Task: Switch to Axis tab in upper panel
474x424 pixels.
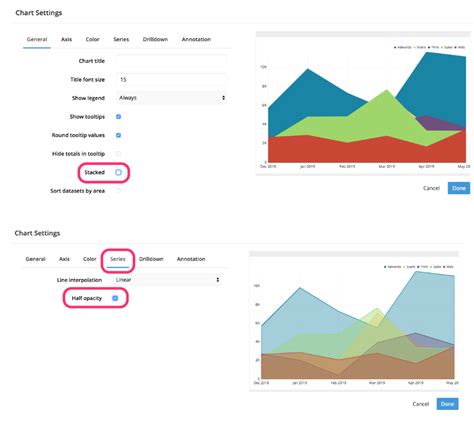Action: point(66,39)
